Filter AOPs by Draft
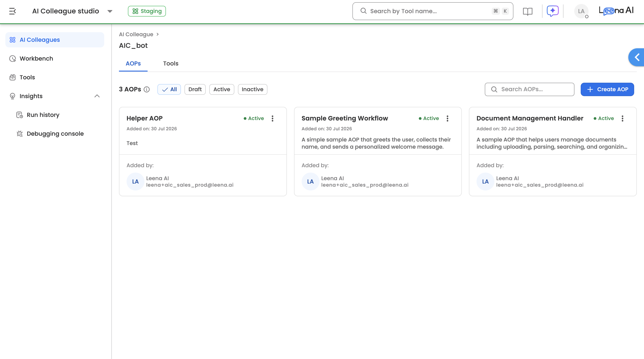Image resolution: width=644 pixels, height=359 pixels. [x=195, y=89]
